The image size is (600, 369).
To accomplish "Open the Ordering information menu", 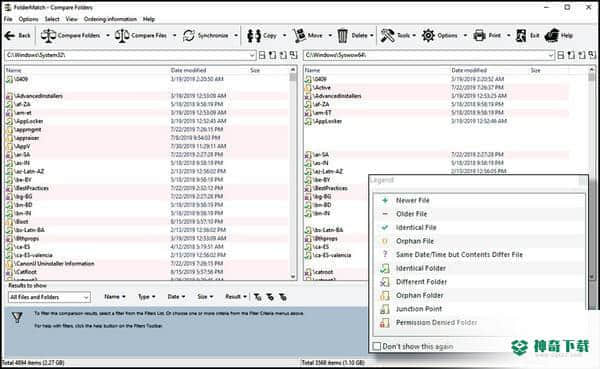I will [110, 19].
